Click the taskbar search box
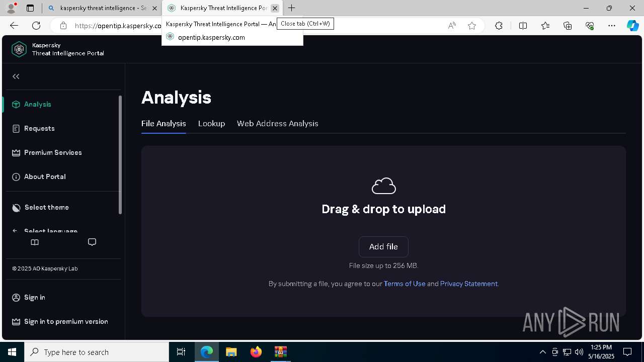The height and width of the screenshot is (362, 644). coord(97,352)
